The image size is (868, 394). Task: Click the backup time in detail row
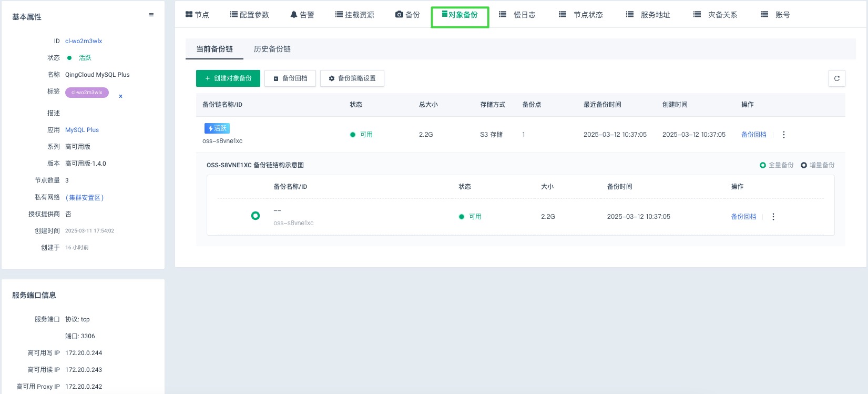pos(639,217)
